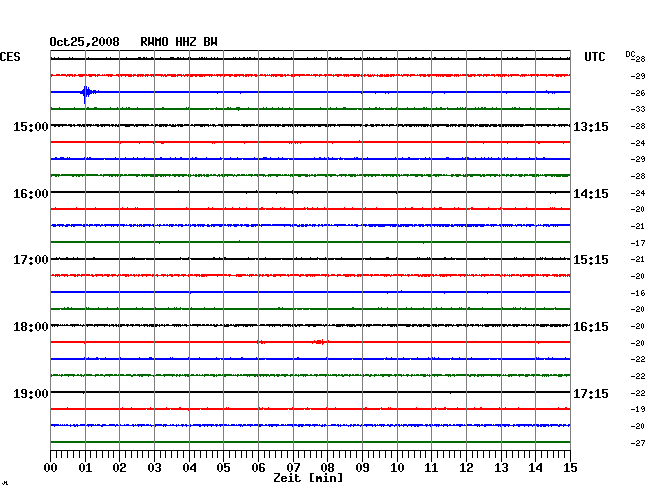Screen dimensions: 650x494
Task: Select the UTC timezone label
Action: pyautogui.click(x=594, y=57)
